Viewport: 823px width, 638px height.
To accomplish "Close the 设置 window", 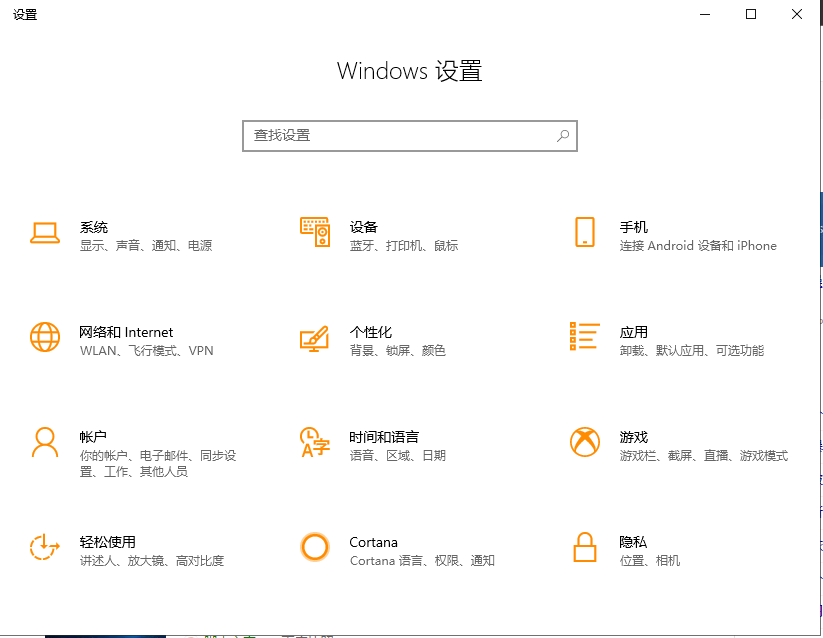I will (x=797, y=15).
